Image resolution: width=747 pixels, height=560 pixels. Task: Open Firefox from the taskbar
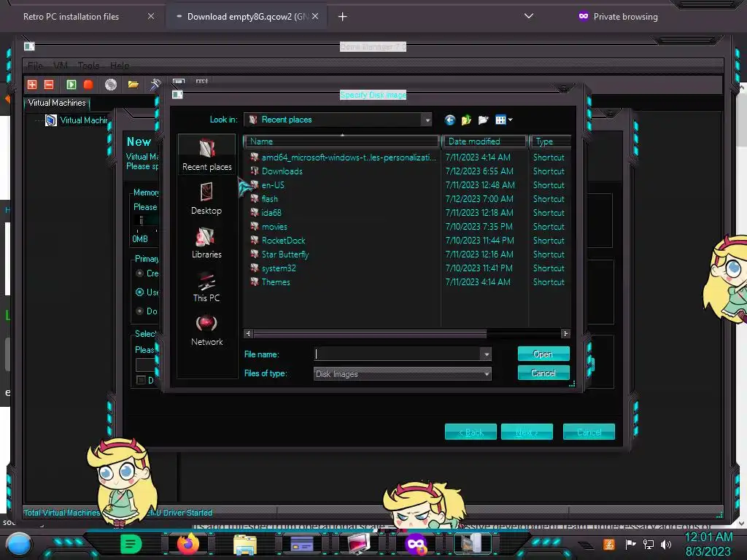pos(187,544)
